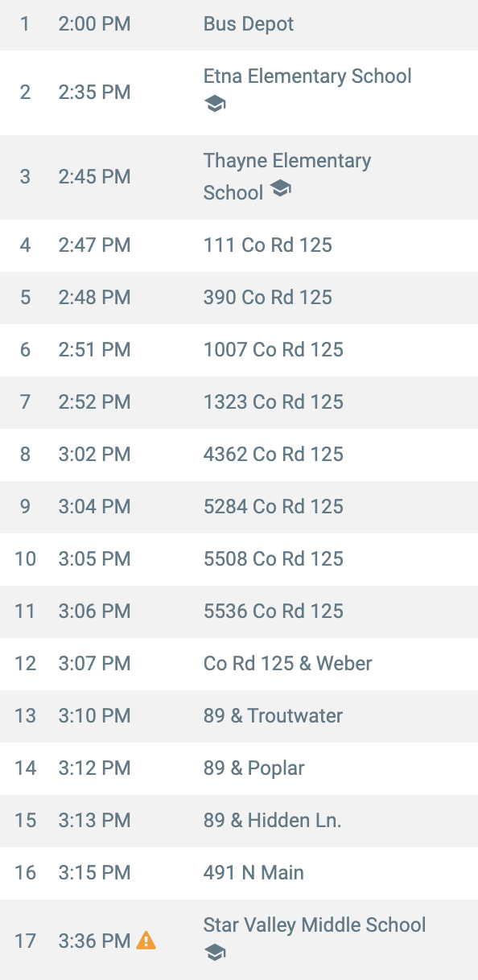Select 5536 Co Rd 125 stop
The image size is (478, 980).
coord(239,611)
